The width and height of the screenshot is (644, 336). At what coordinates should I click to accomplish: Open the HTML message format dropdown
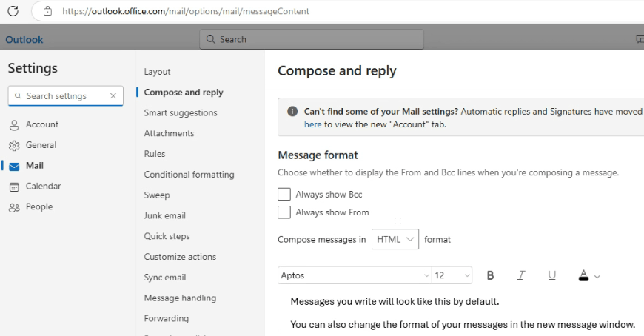click(x=395, y=239)
